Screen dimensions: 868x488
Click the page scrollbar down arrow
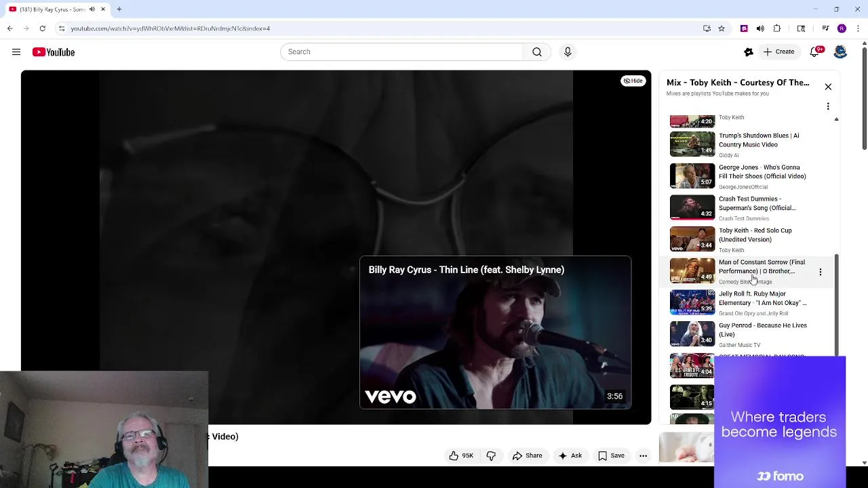coord(864,463)
